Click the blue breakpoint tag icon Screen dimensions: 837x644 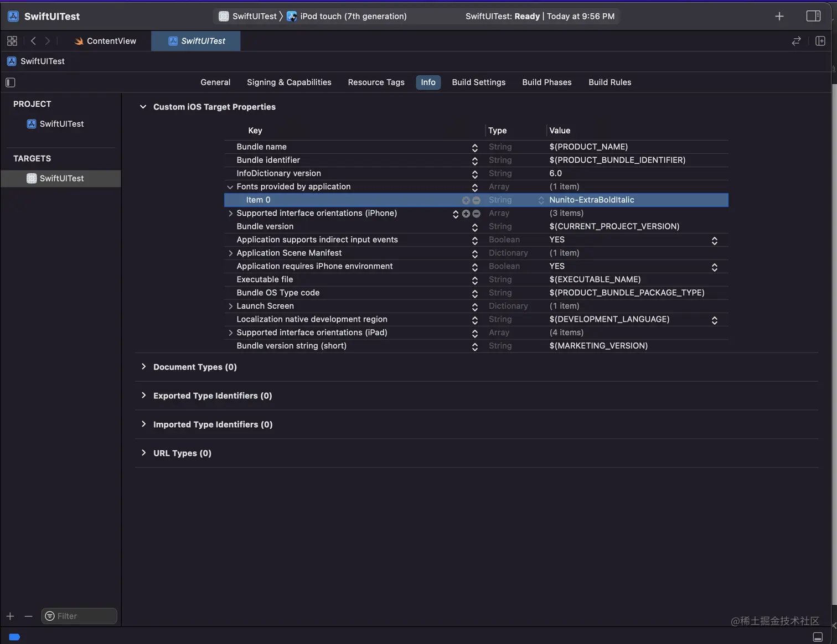[x=14, y=637]
